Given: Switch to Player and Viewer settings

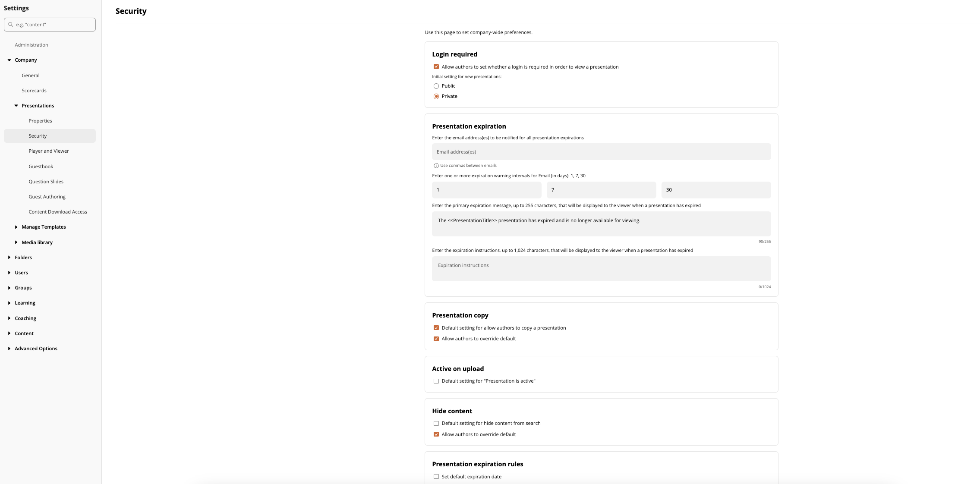Looking at the screenshot, I should tap(48, 151).
